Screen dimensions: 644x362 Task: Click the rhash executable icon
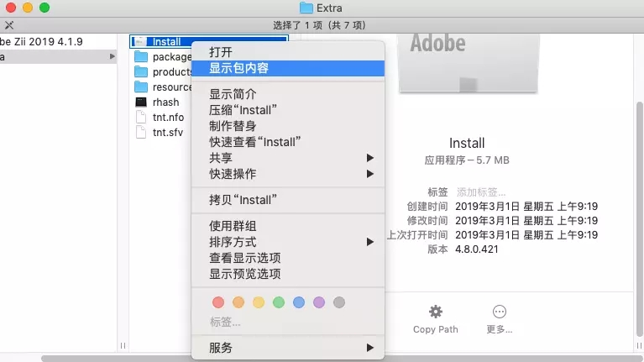141,102
